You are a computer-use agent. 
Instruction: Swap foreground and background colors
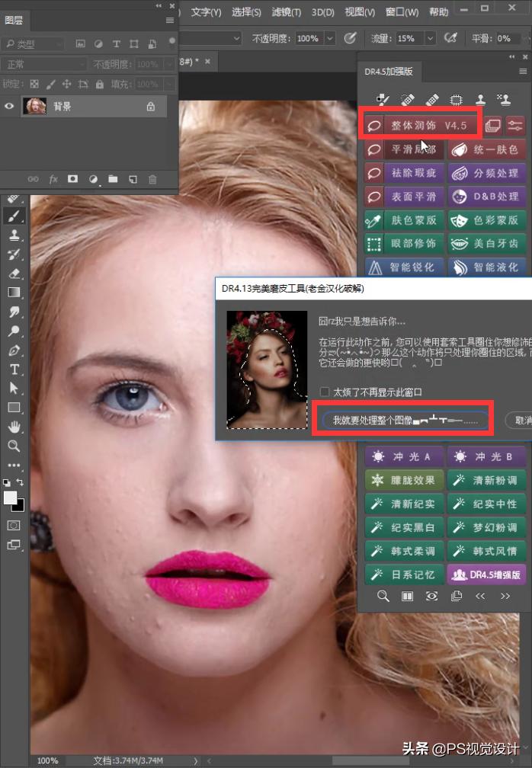[21, 483]
